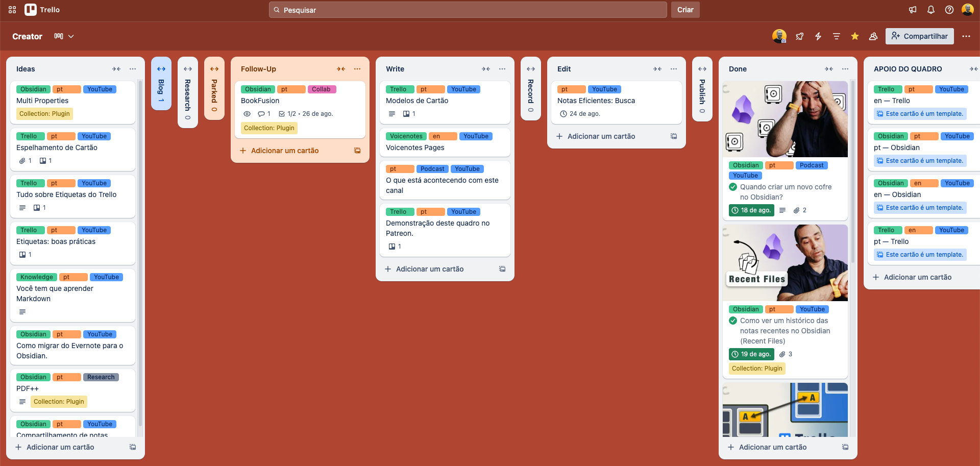Click the Trello logo home link
980x466 pixels.
coord(42,10)
